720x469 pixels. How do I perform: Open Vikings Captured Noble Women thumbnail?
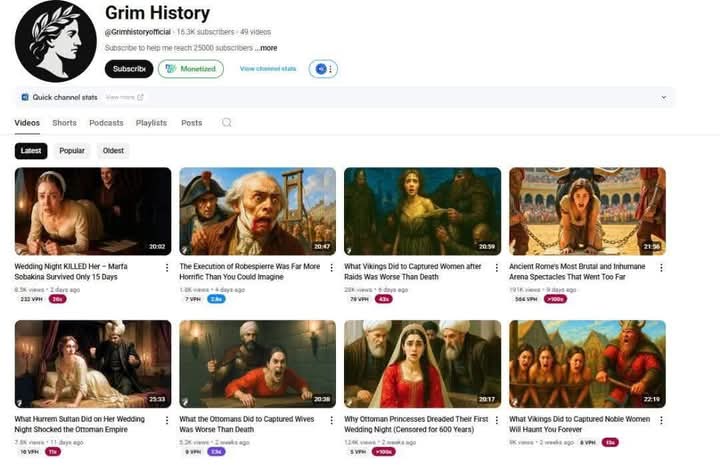tap(587, 364)
